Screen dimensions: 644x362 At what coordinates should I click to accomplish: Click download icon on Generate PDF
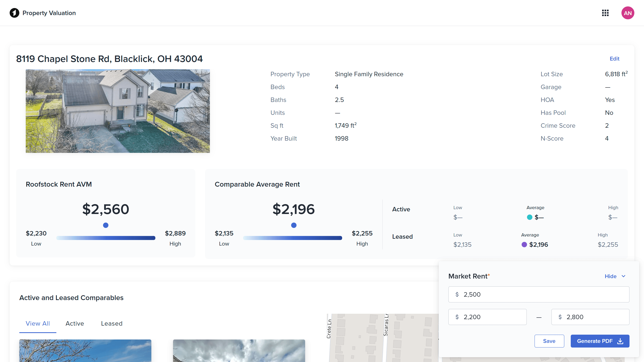620,341
